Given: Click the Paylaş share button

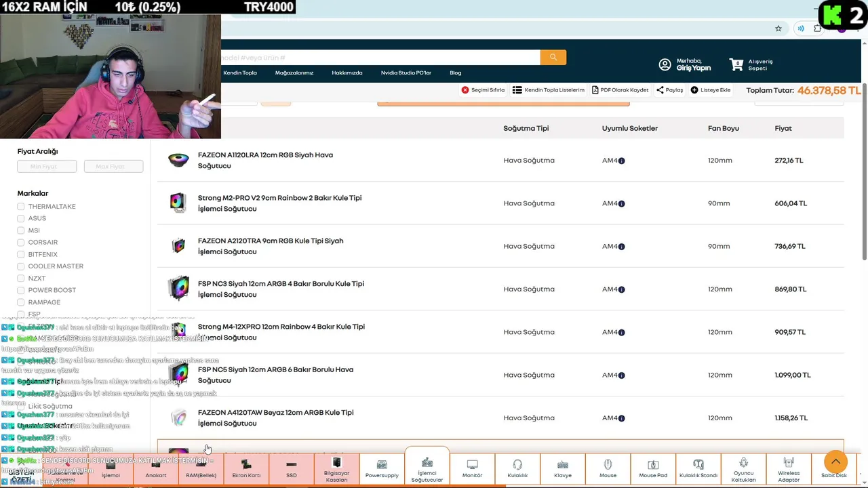Looking at the screenshot, I should coord(670,90).
